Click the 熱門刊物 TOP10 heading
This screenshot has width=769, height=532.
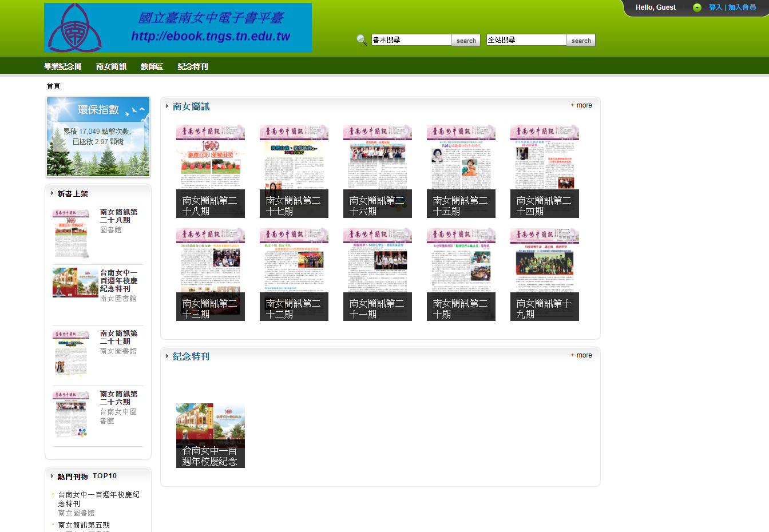point(87,476)
